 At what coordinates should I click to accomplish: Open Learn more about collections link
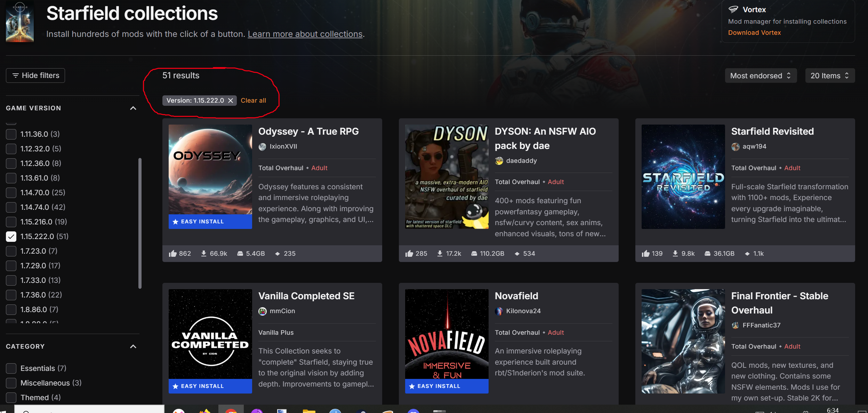coord(305,34)
